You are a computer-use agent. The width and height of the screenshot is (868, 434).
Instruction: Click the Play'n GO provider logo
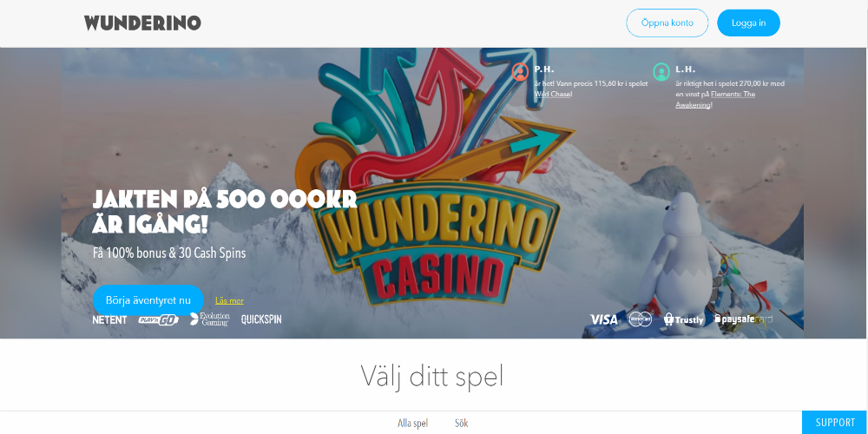(x=158, y=319)
